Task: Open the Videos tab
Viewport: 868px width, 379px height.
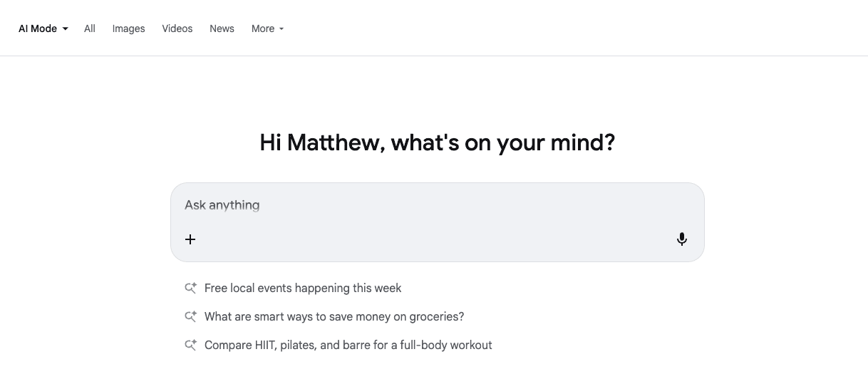Action: 177,29
